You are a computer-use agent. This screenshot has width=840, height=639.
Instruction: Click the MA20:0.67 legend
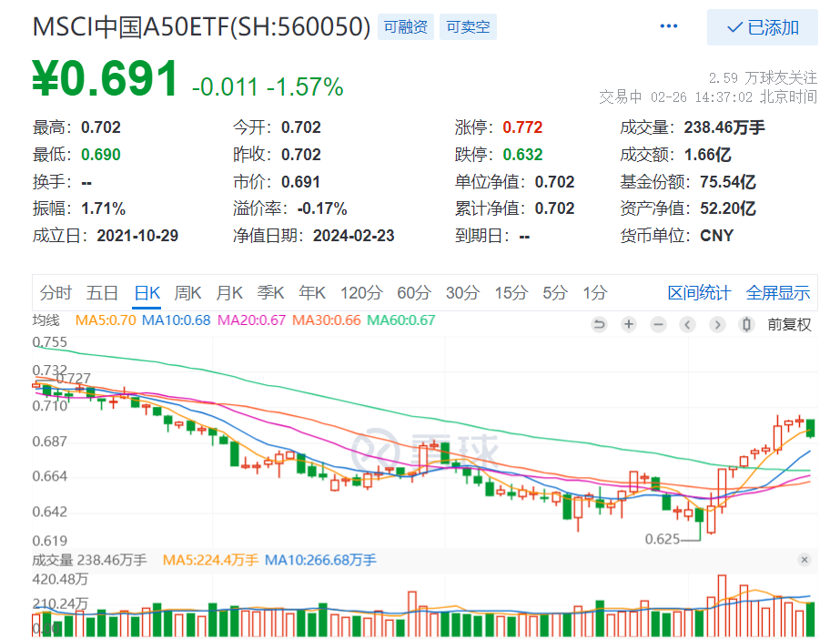click(x=252, y=320)
